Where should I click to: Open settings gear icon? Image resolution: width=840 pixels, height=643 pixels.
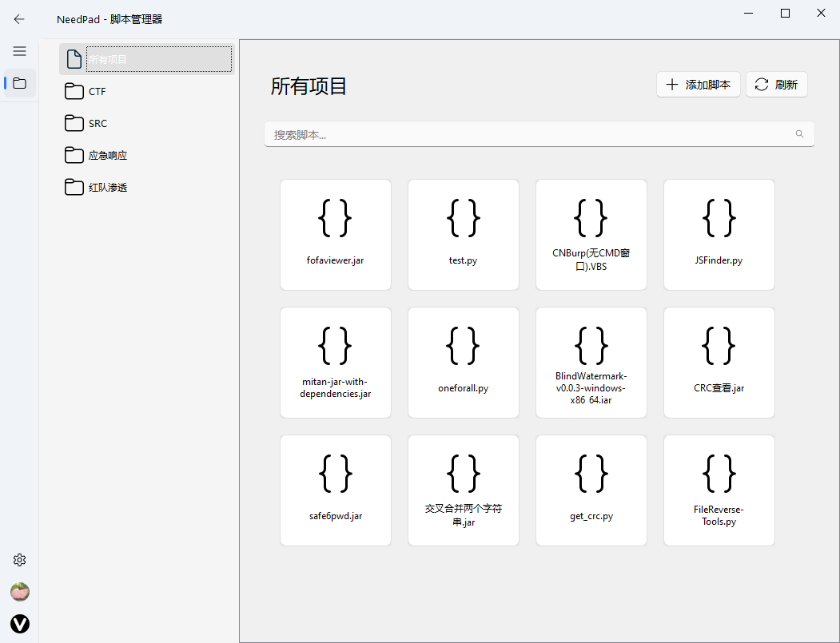(20, 560)
